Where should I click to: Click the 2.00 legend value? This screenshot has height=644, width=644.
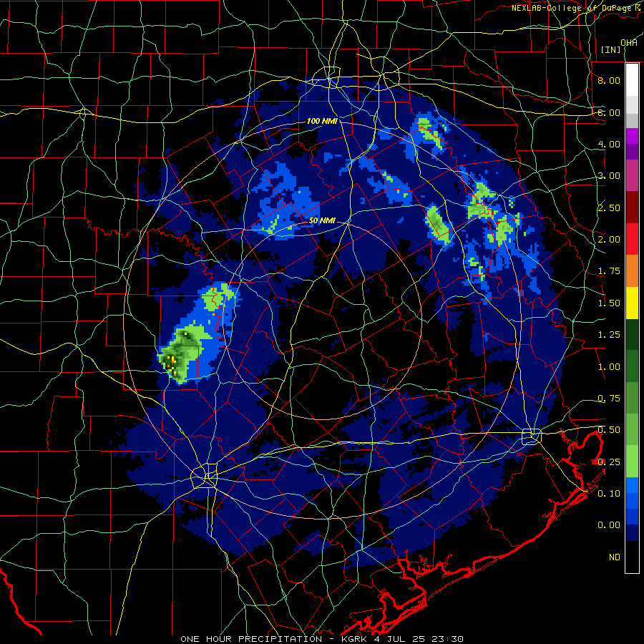(609, 240)
